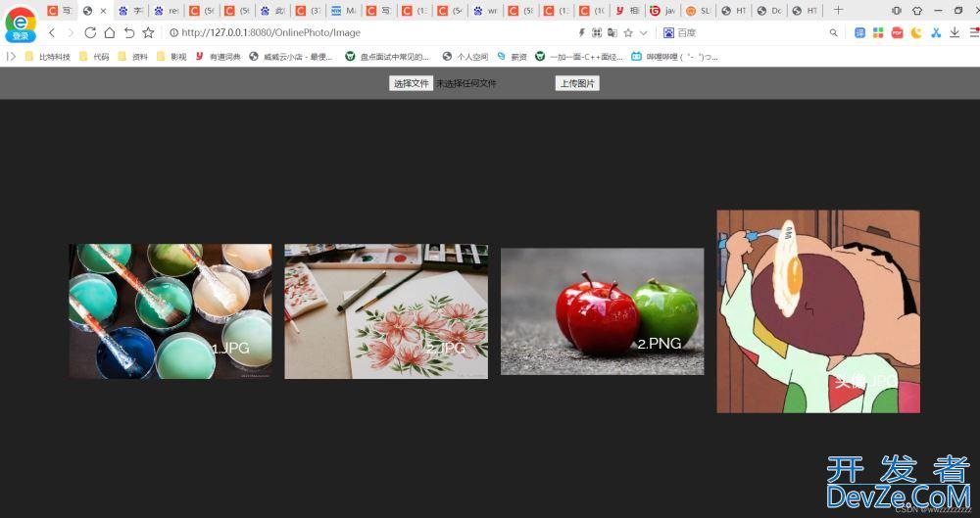The image size is (980, 518).
Task: Open the 威威云小店 bookmark
Action: click(291, 56)
